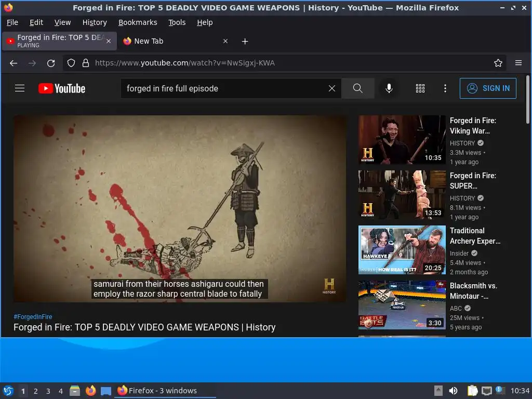Start voice search with the microphone icon
The image size is (532, 399).
pyautogui.click(x=389, y=88)
